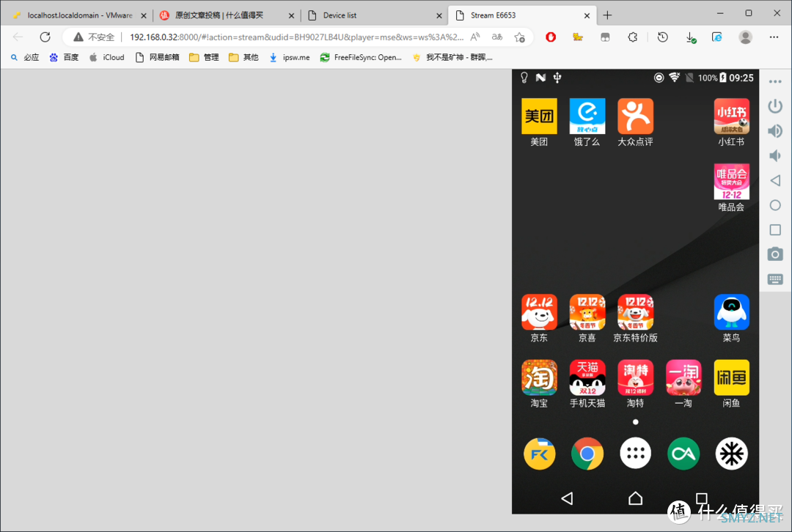Viewport: 792px width, 532px height.
Task: Tap the Android back navigation button
Action: (567, 499)
